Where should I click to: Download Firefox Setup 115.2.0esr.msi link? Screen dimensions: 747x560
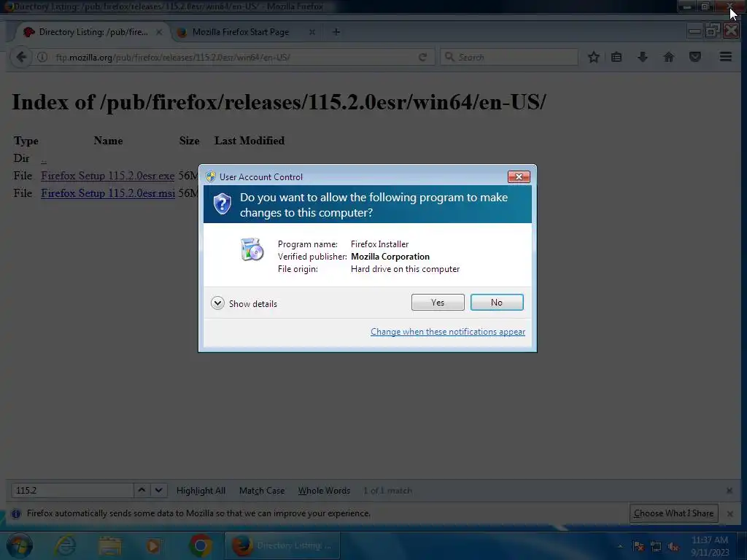coord(108,193)
